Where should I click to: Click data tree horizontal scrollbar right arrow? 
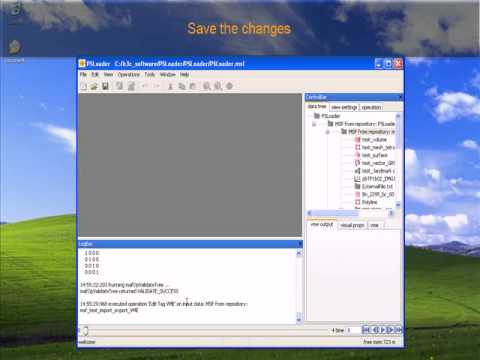pyautogui.click(x=391, y=213)
